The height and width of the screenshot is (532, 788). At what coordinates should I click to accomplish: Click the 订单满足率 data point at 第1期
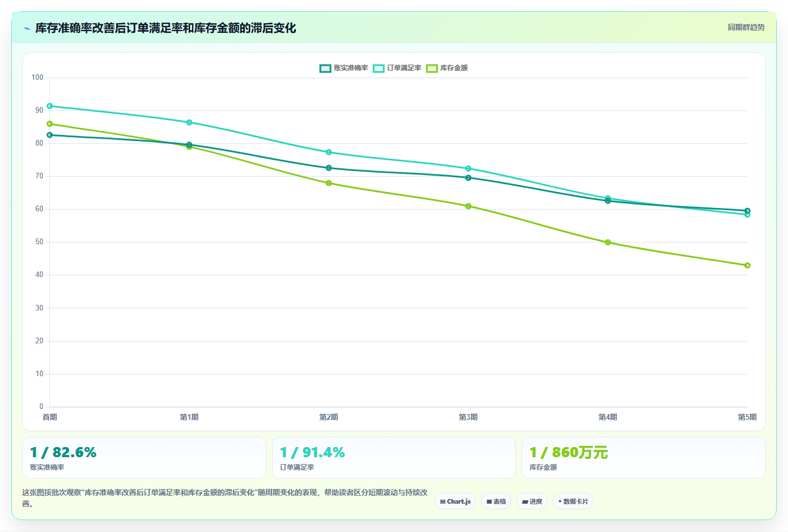189,122
